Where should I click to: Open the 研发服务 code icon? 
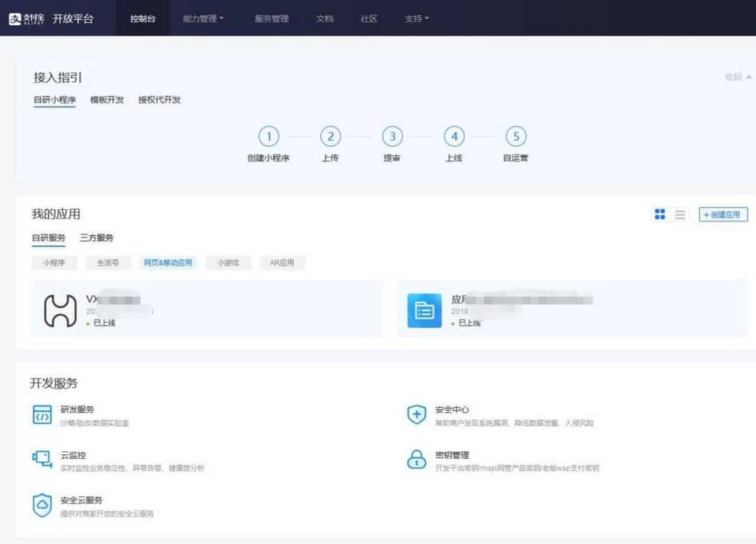click(42, 415)
